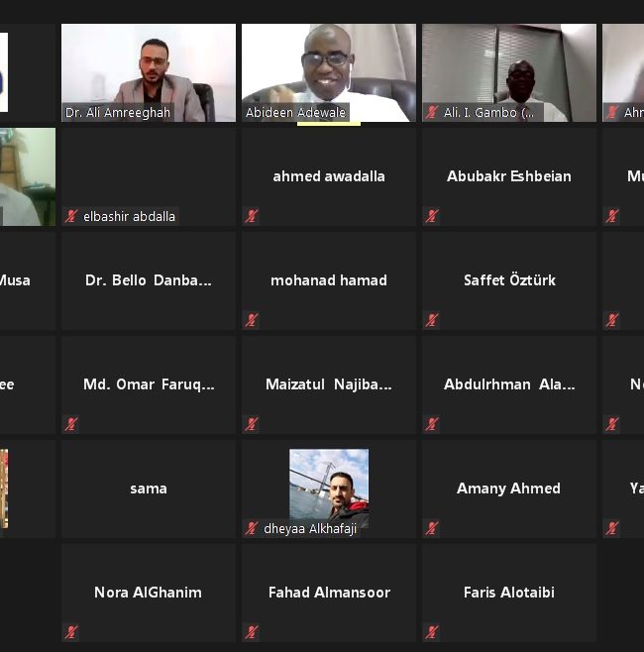Click muted mic icon on elbashir abdalla tile
Image resolution: width=644 pixels, height=652 pixels.
click(71, 216)
